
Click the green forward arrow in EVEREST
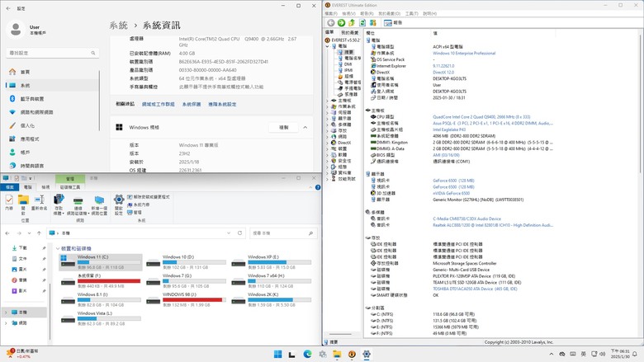coord(341,23)
